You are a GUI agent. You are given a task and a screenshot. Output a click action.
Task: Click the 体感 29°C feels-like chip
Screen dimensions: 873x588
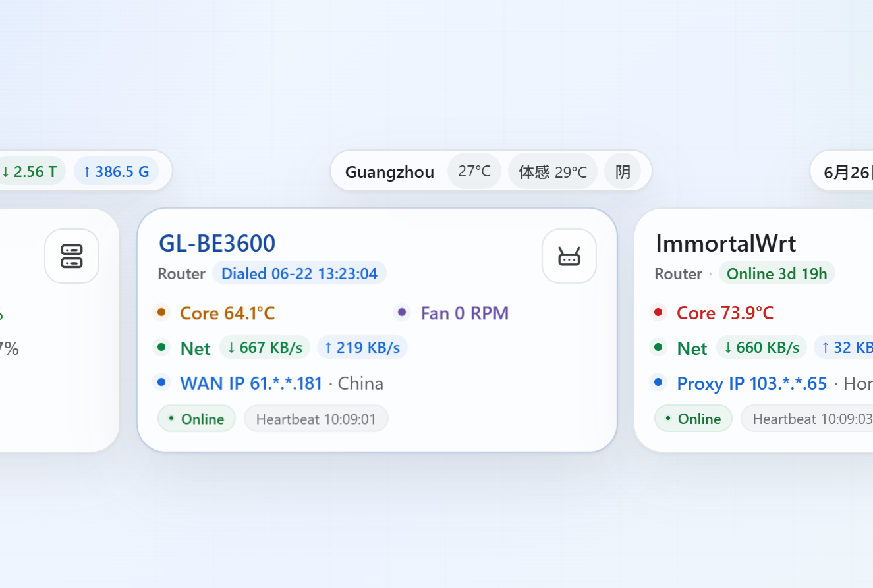point(553,171)
